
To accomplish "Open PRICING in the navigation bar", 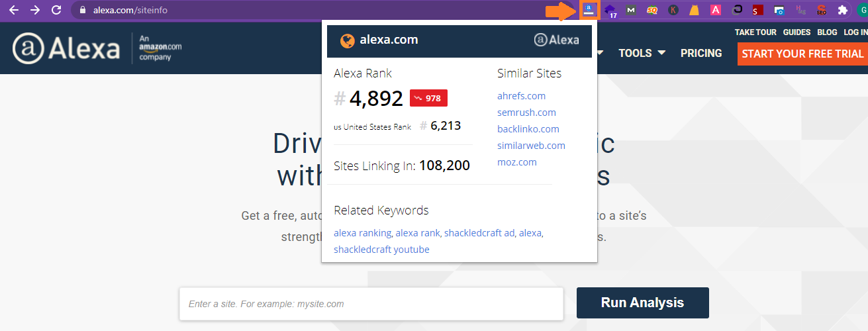I will pyautogui.click(x=701, y=53).
